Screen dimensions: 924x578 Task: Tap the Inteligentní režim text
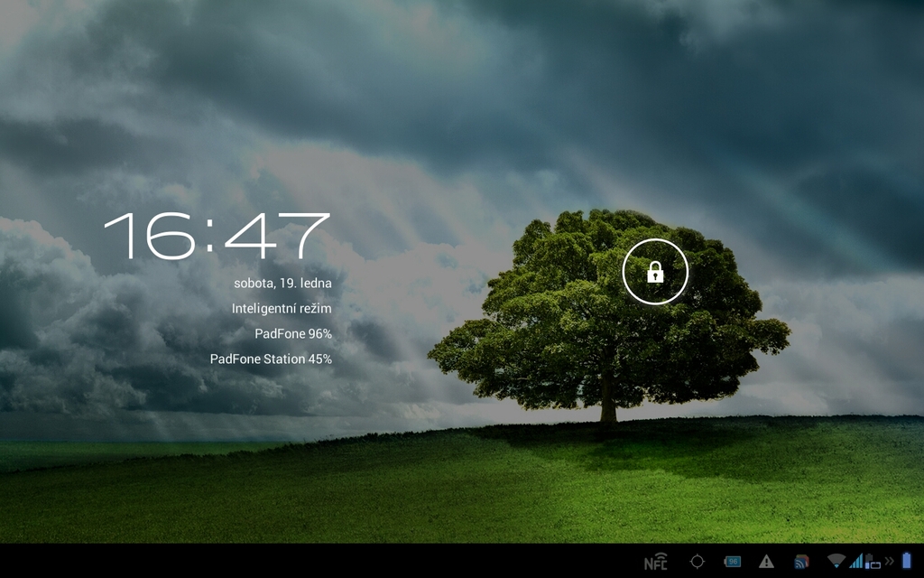pos(281,308)
